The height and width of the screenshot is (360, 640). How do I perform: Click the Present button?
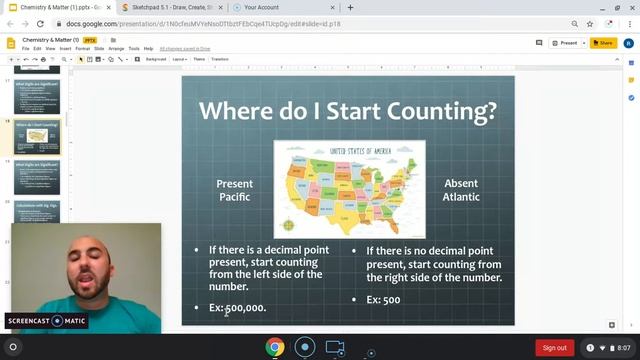pos(565,43)
